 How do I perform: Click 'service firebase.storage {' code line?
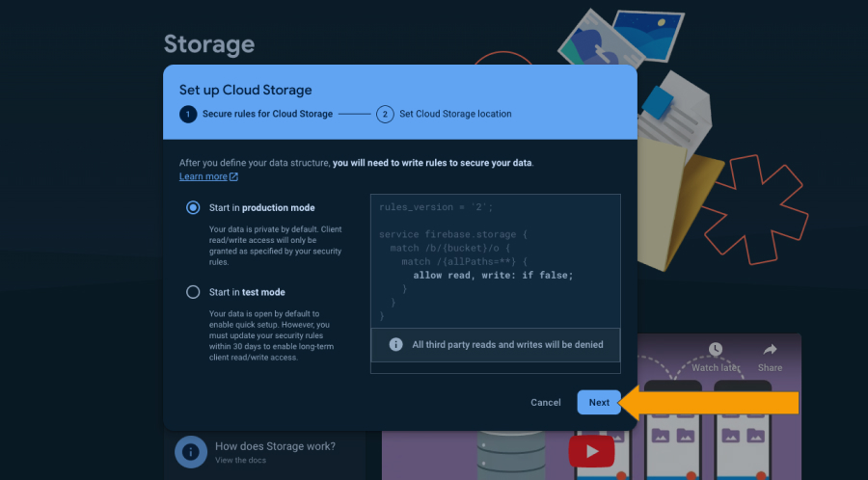[453, 234]
